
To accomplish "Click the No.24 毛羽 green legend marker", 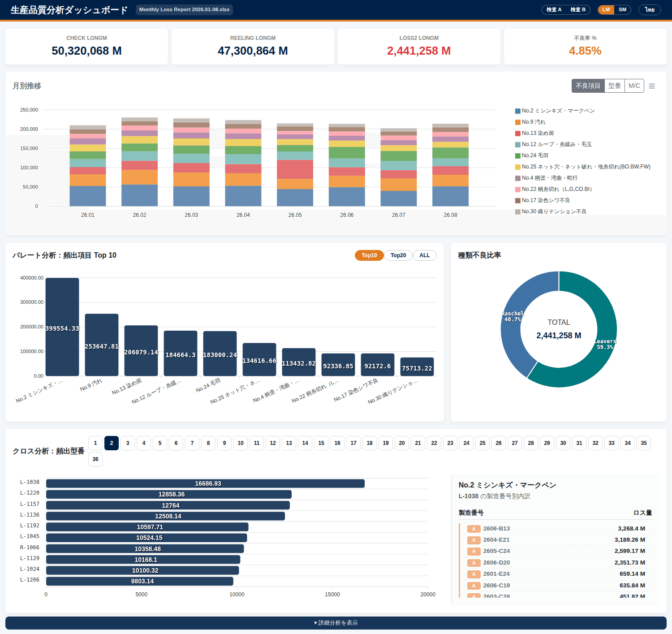I will pyautogui.click(x=518, y=155).
